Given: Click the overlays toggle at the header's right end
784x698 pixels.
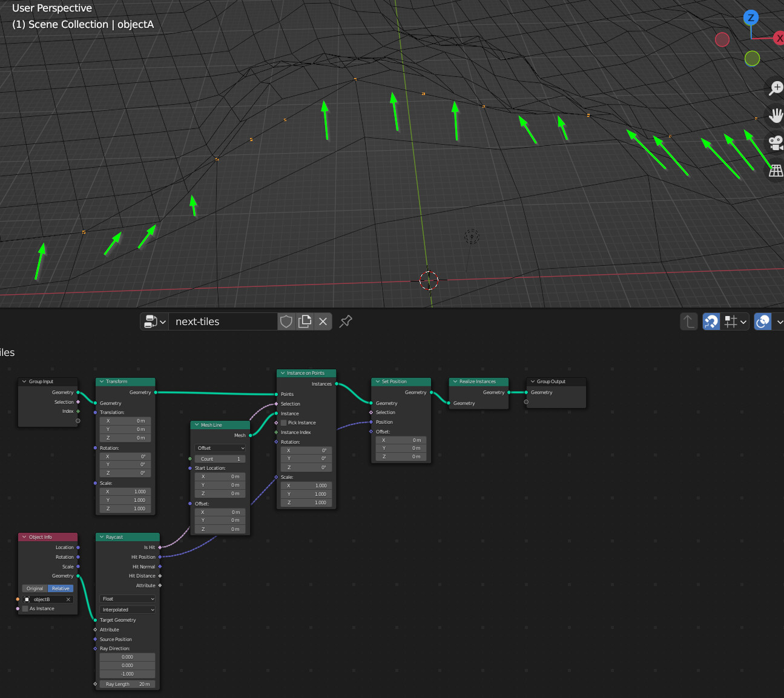Looking at the screenshot, I should tap(762, 321).
